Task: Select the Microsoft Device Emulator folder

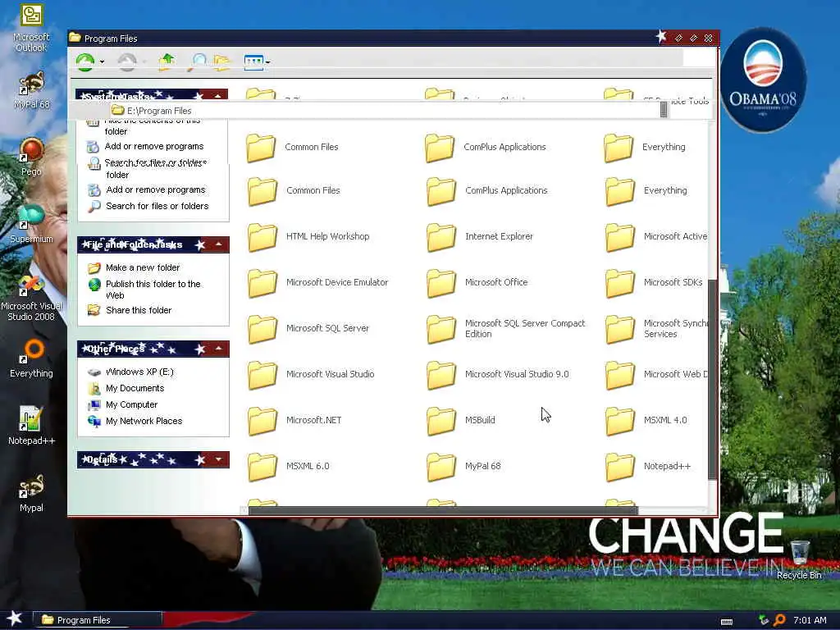Action: [x=317, y=283]
